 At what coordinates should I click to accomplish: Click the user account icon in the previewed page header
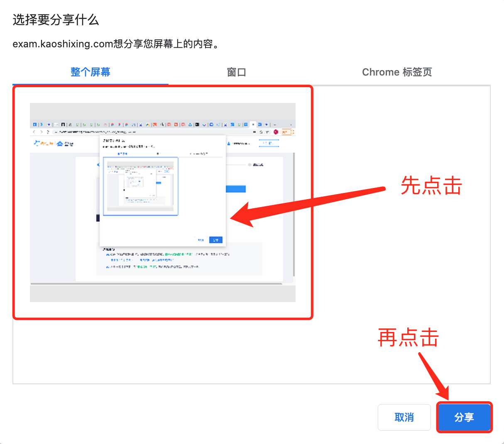coord(229,144)
